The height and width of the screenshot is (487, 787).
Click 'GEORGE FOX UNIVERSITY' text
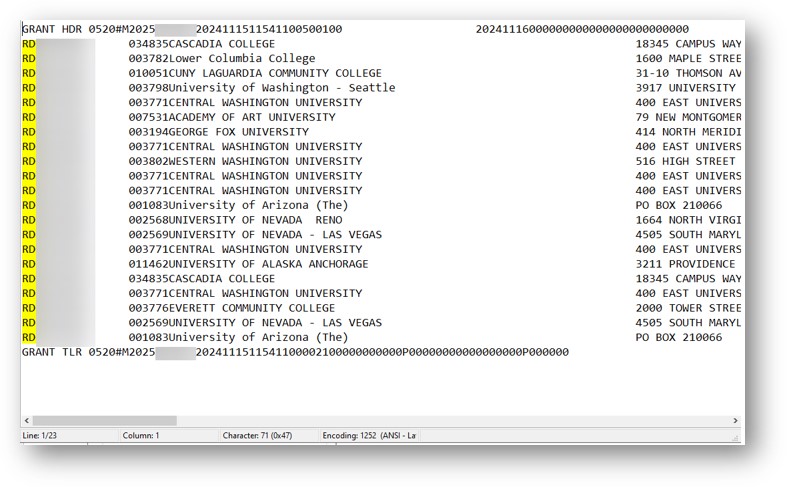239,132
